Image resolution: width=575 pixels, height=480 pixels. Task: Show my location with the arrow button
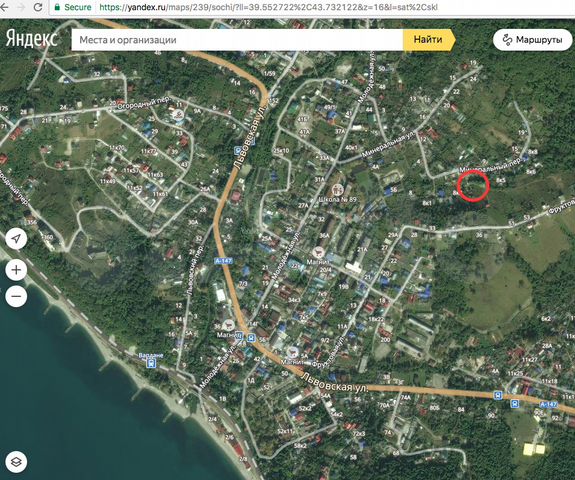click(16, 239)
